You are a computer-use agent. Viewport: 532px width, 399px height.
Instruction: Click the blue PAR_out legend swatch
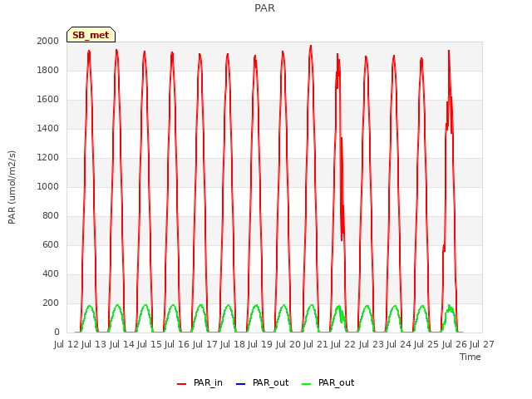coord(240,384)
